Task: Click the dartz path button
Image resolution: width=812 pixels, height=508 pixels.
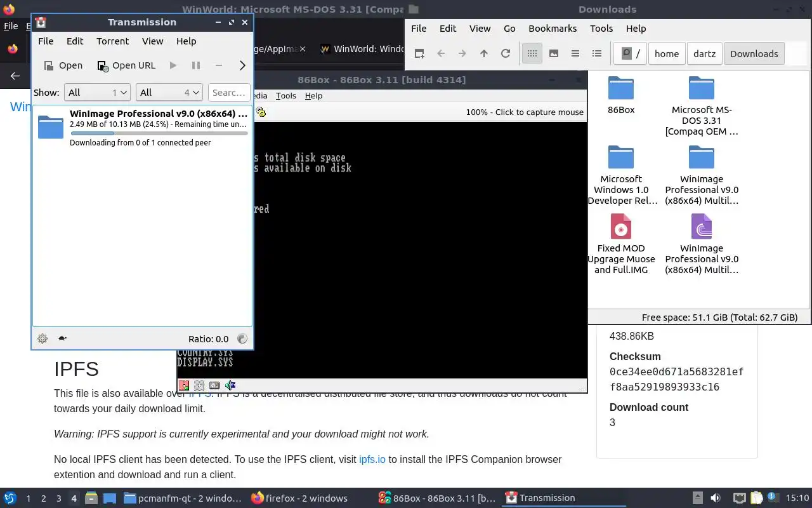Action: click(x=704, y=53)
